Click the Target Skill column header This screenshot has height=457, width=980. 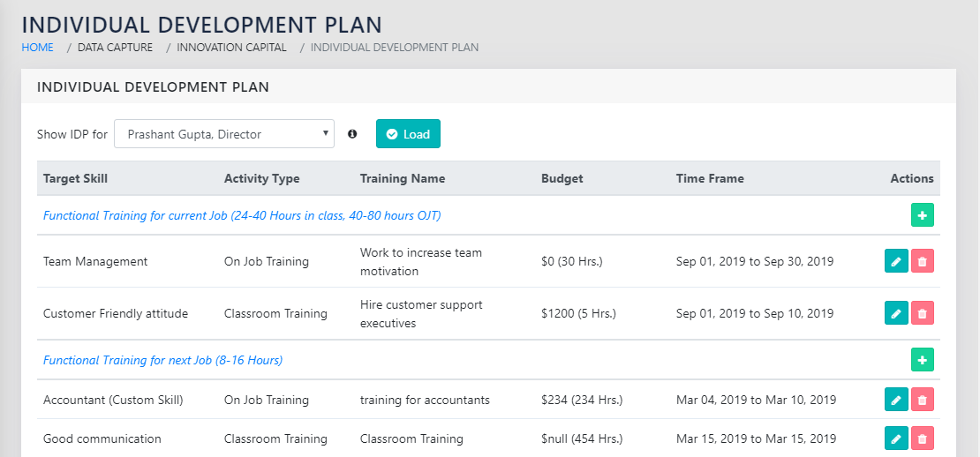(x=75, y=178)
